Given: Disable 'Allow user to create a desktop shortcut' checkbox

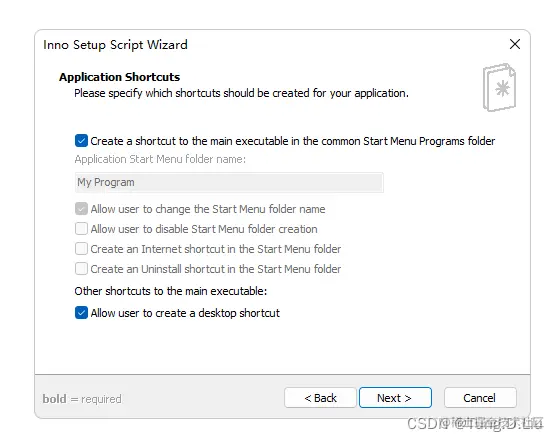Looking at the screenshot, I should [81, 313].
